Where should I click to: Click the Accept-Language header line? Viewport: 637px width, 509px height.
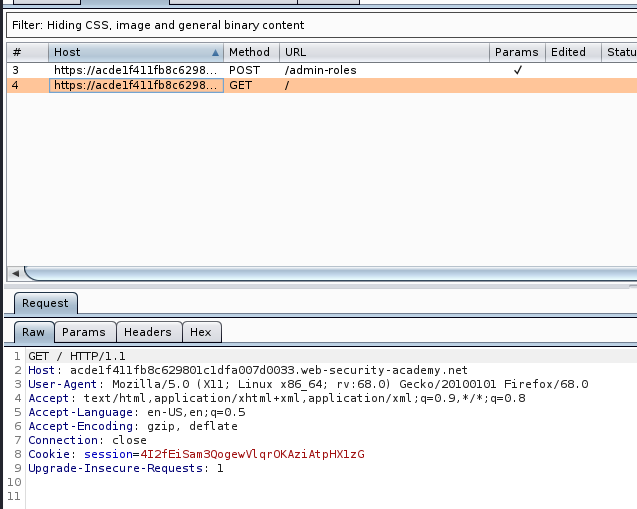pos(137,412)
